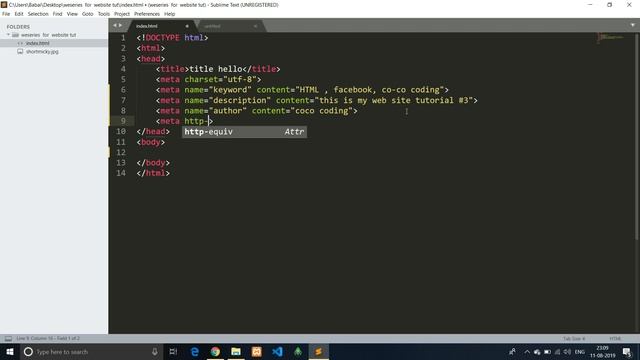640x360 pixels.
Task: Click the folder icon in the sidebar
Action: click(16, 35)
